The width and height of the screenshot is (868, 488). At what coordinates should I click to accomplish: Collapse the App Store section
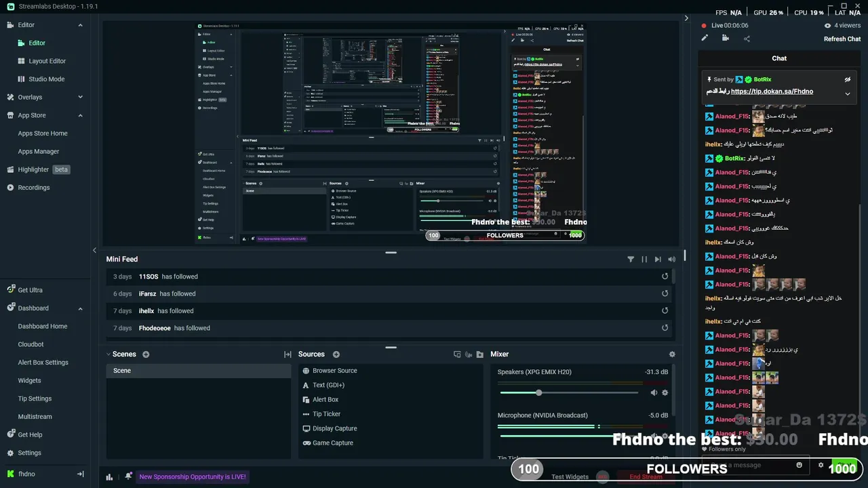pos(80,116)
